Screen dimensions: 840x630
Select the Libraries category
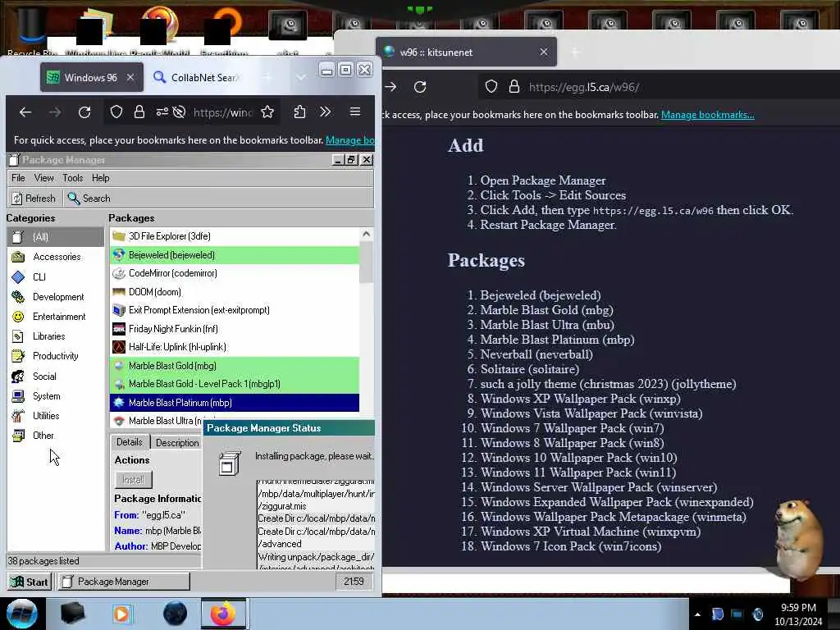[56, 336]
